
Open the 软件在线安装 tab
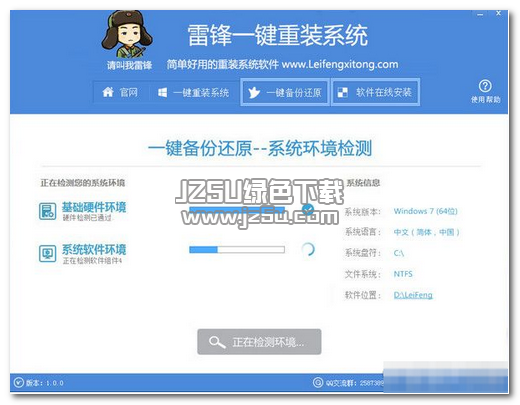point(375,92)
